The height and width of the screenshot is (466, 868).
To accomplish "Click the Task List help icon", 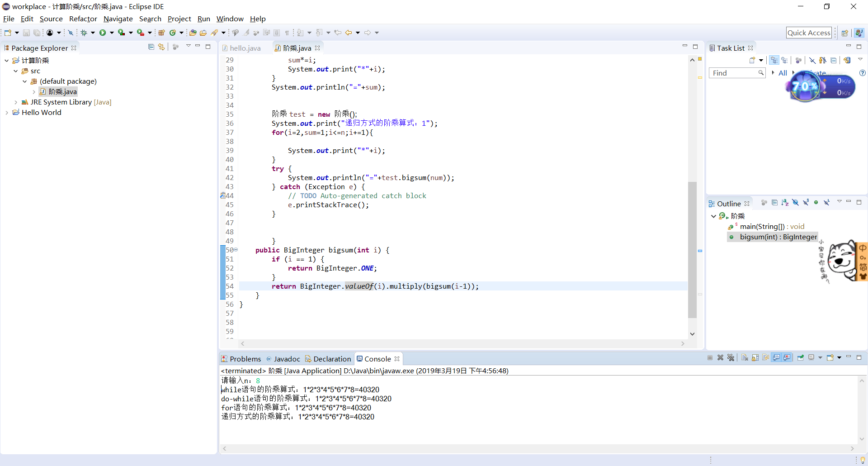I will tap(862, 73).
